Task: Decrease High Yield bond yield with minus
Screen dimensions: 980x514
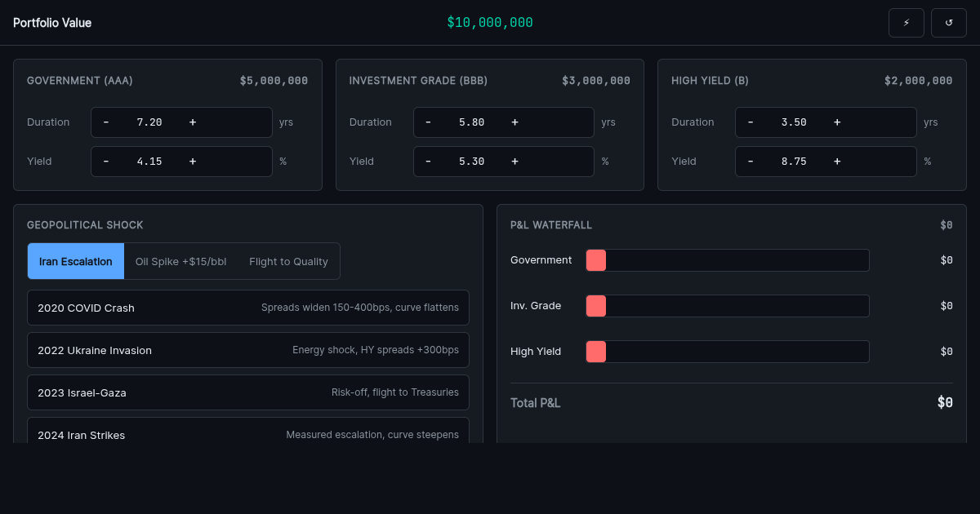Action: [751, 162]
